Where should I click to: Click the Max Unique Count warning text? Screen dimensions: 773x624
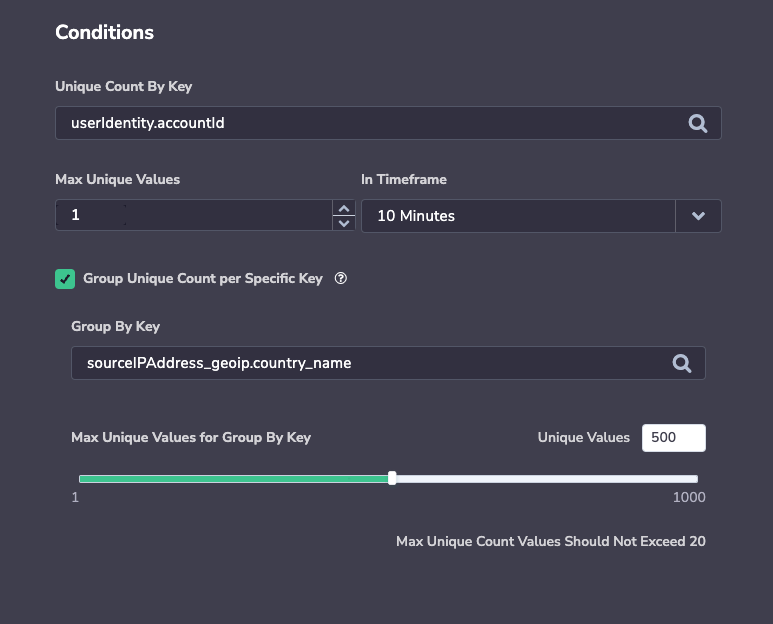point(551,541)
